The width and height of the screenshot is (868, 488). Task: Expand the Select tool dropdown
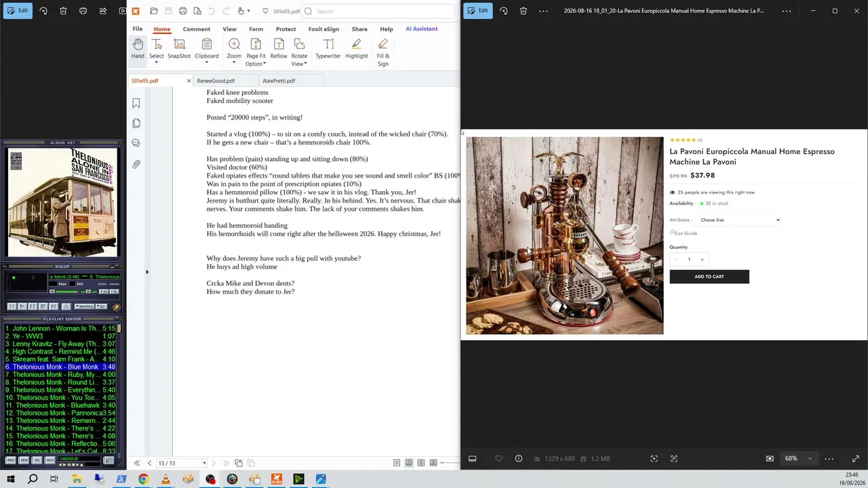(x=156, y=63)
